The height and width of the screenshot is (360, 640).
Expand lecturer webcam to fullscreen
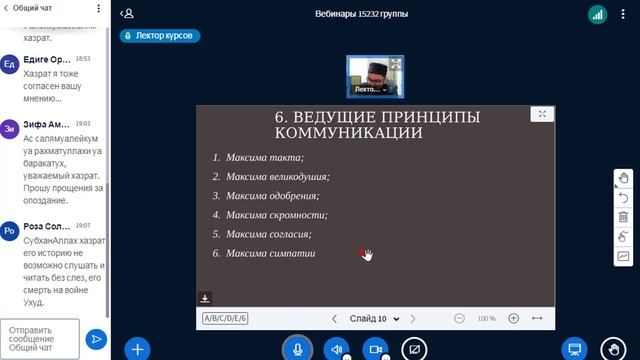pyautogui.click(x=396, y=64)
